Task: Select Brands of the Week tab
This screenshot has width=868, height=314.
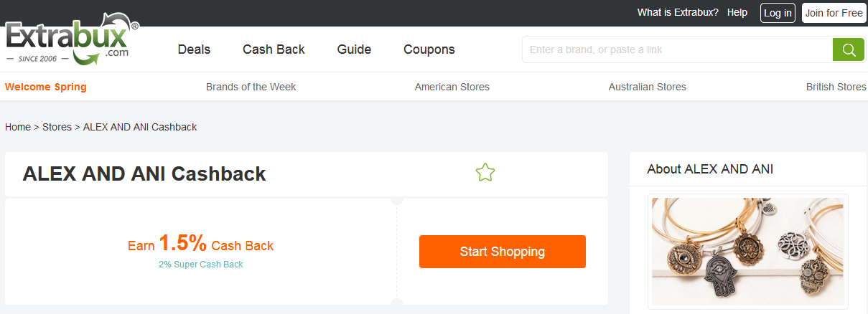Action: click(251, 87)
